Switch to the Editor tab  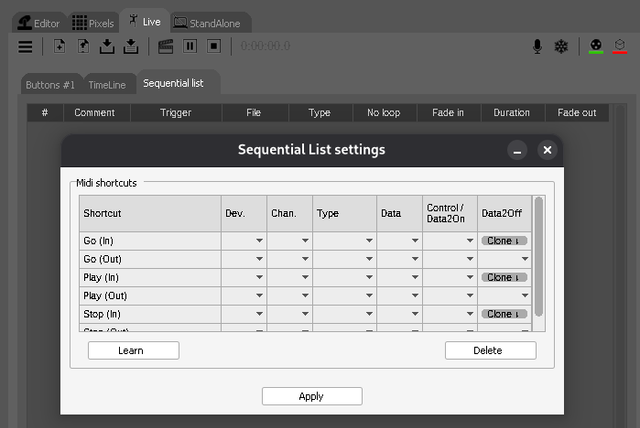click(x=39, y=23)
